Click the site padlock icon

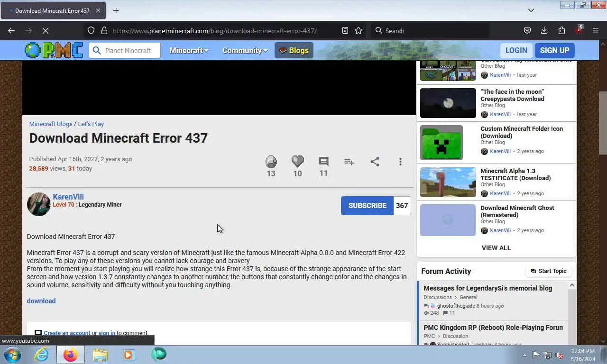pyautogui.click(x=104, y=30)
